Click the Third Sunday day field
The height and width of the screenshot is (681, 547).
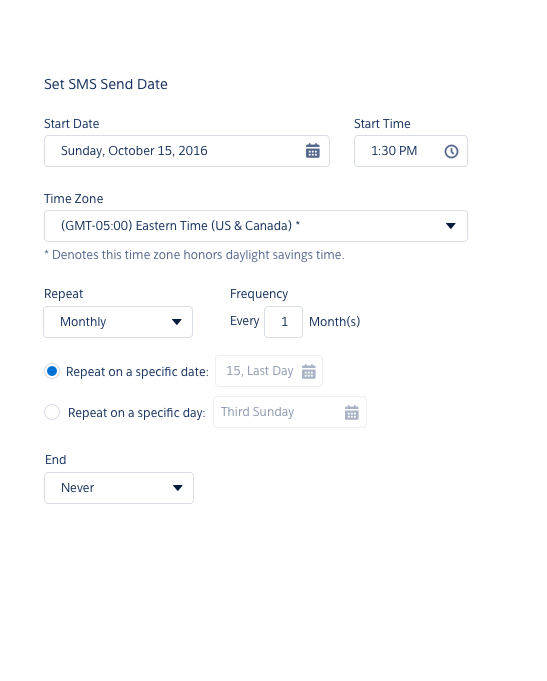pos(290,412)
